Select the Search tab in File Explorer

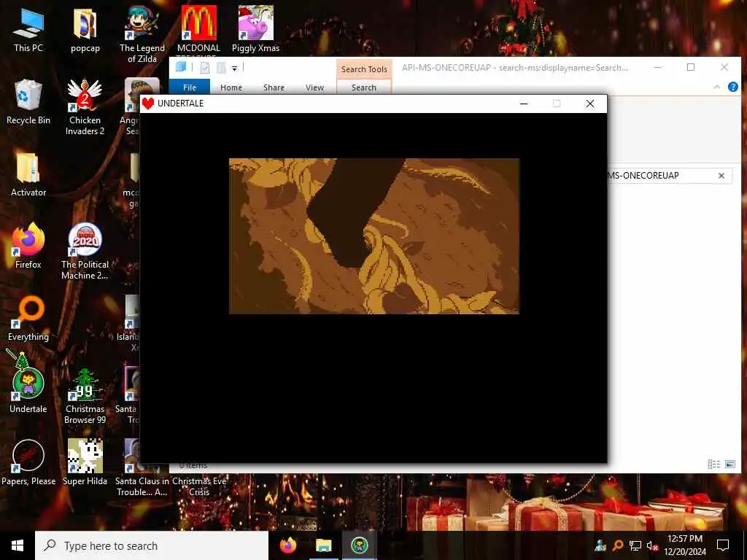coord(364,87)
